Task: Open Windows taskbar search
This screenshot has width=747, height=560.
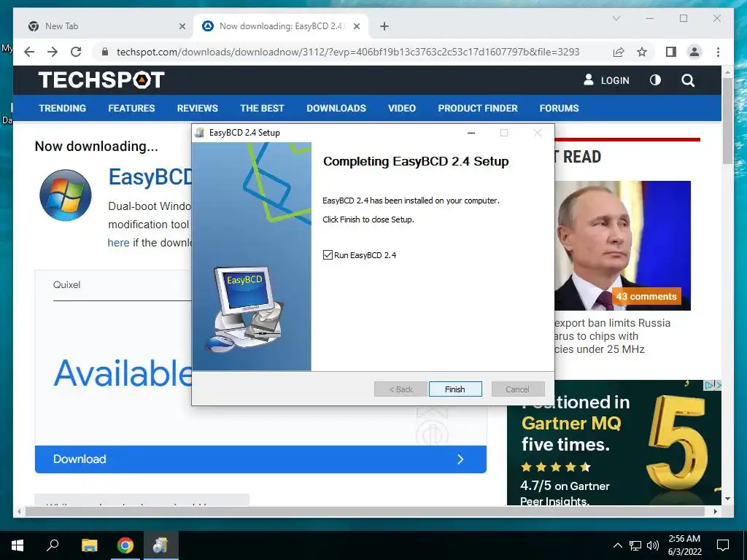Action: pos(53,545)
